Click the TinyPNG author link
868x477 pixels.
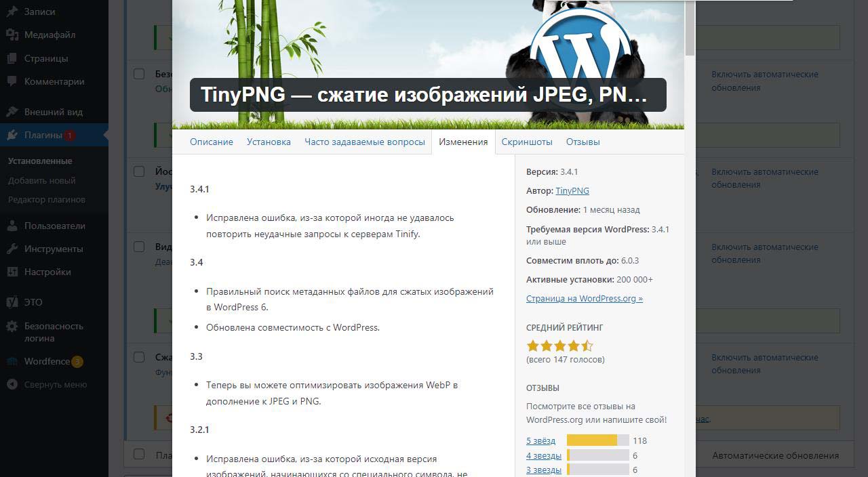572,191
